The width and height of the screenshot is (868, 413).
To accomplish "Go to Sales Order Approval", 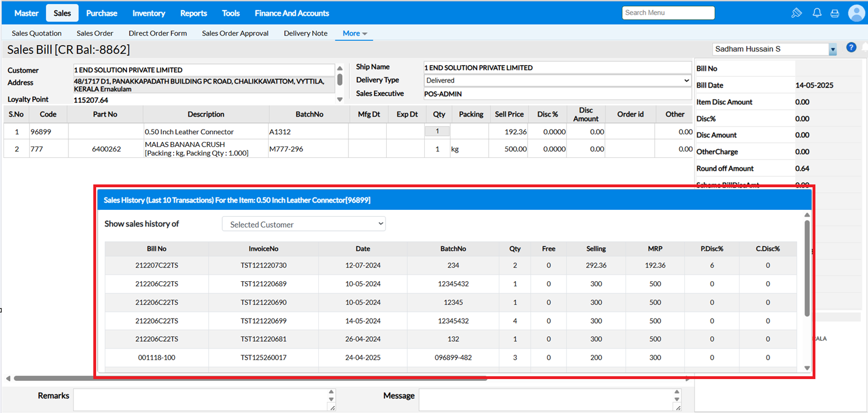I will (x=235, y=33).
